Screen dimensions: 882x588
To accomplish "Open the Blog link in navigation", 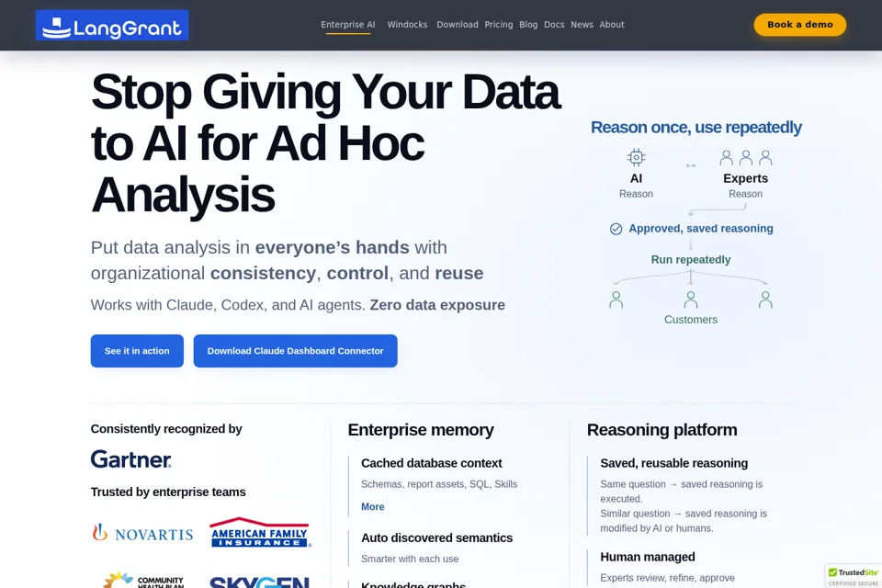I will (x=528, y=25).
